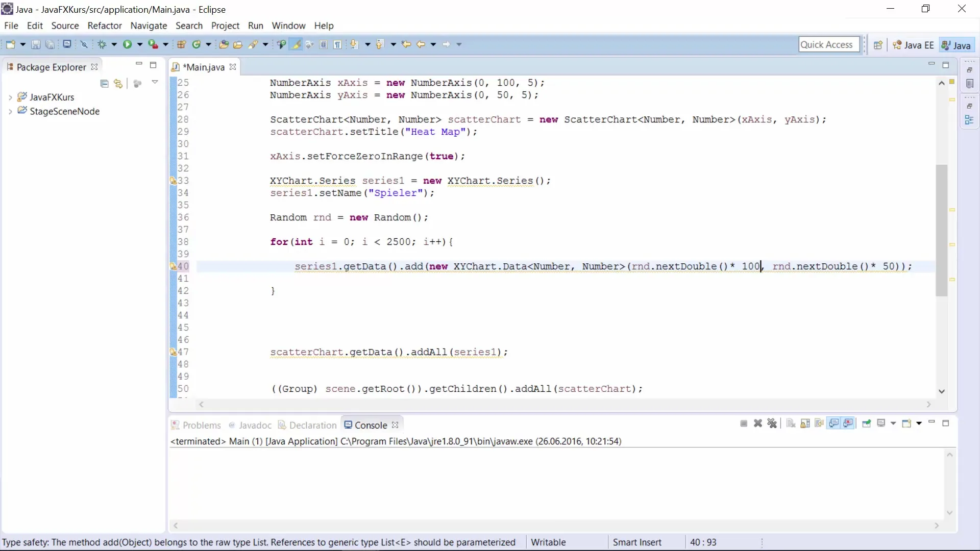Open the Navigate menu
This screenshot has height=551, width=980.
[149, 26]
